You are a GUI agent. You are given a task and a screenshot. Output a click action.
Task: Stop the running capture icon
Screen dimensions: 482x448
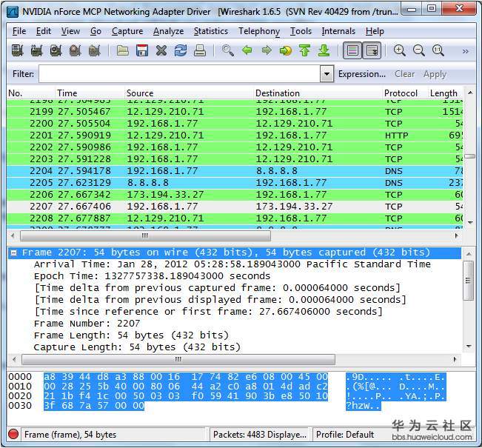(x=75, y=50)
